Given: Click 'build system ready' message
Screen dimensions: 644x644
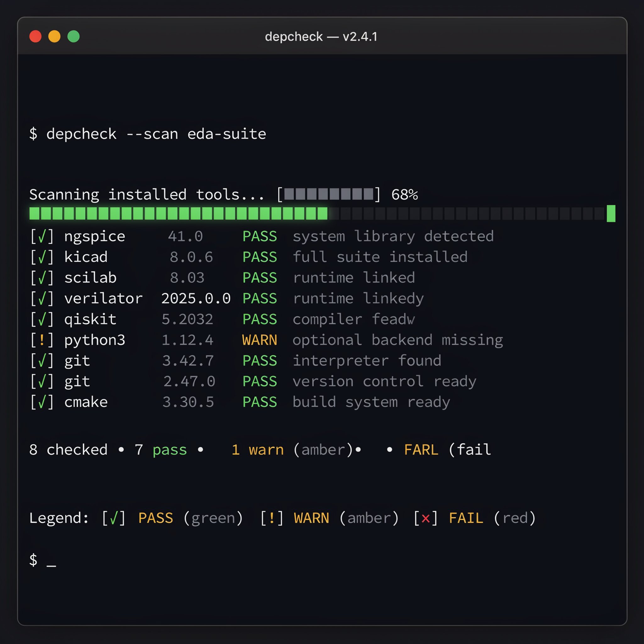Looking at the screenshot, I should pyautogui.click(x=371, y=403).
